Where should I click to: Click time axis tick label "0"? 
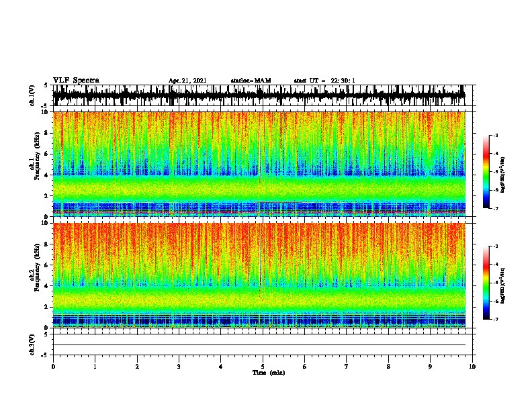tap(53, 367)
